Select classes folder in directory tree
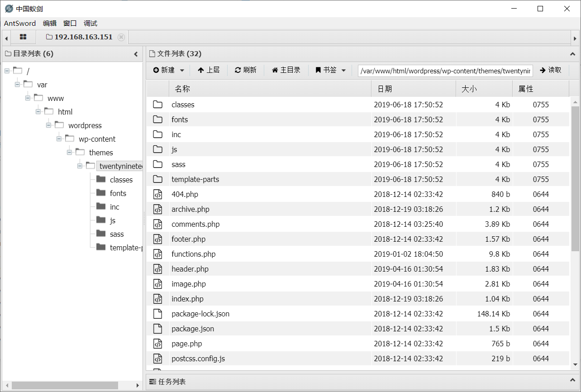The image size is (581, 392). click(121, 180)
